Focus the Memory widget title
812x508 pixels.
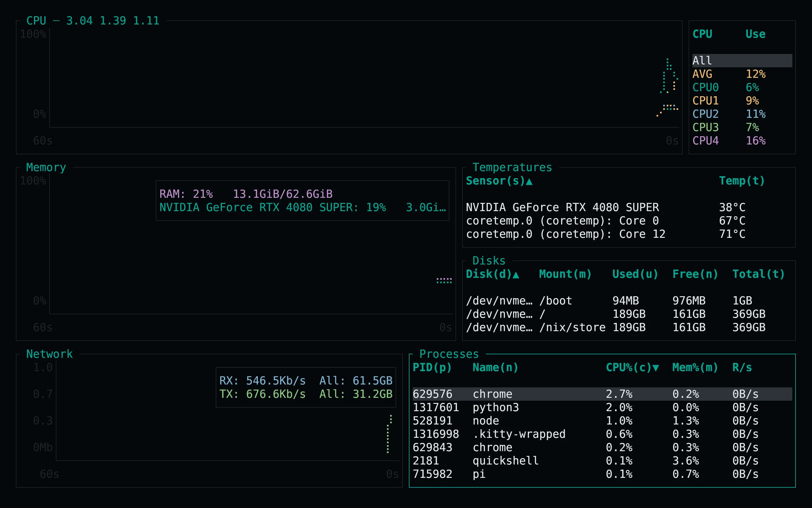pos(46,167)
